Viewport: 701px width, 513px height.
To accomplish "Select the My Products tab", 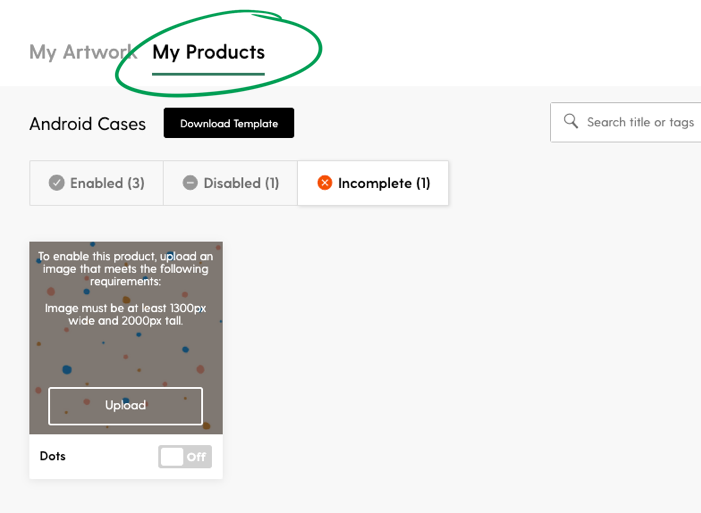I will pos(208,52).
